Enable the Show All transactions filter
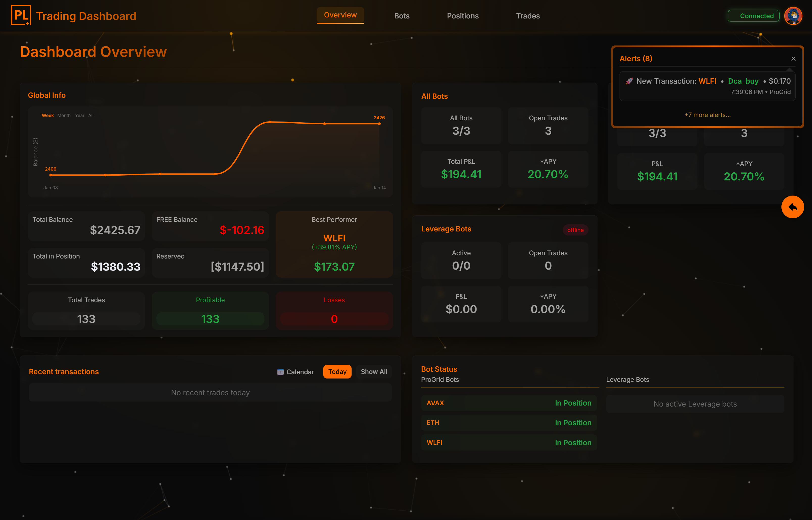Image resolution: width=812 pixels, height=520 pixels. 374,371
